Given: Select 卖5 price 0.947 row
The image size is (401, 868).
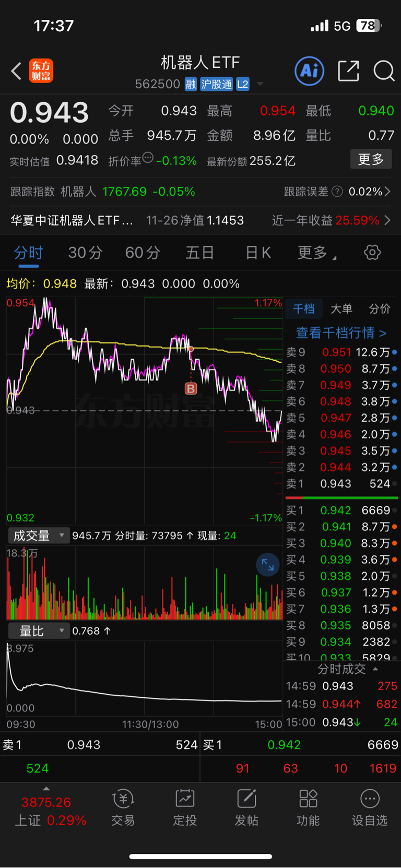Looking at the screenshot, I should (341, 418).
